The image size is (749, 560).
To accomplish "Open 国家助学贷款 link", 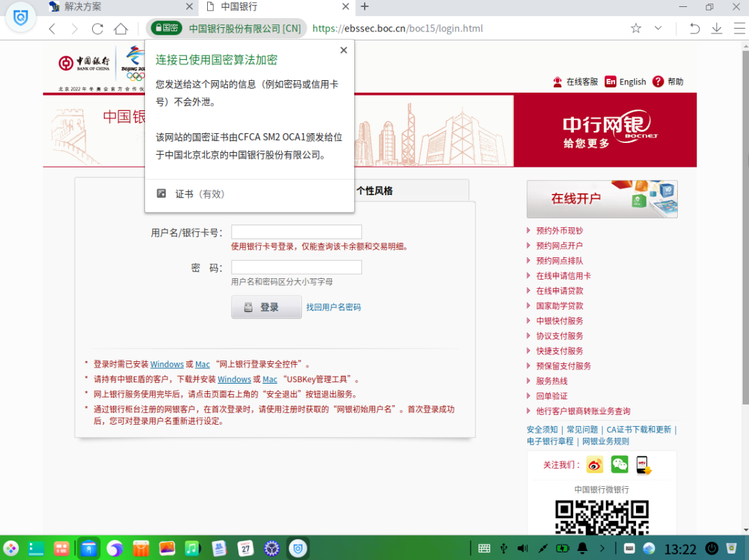I will 559,305.
